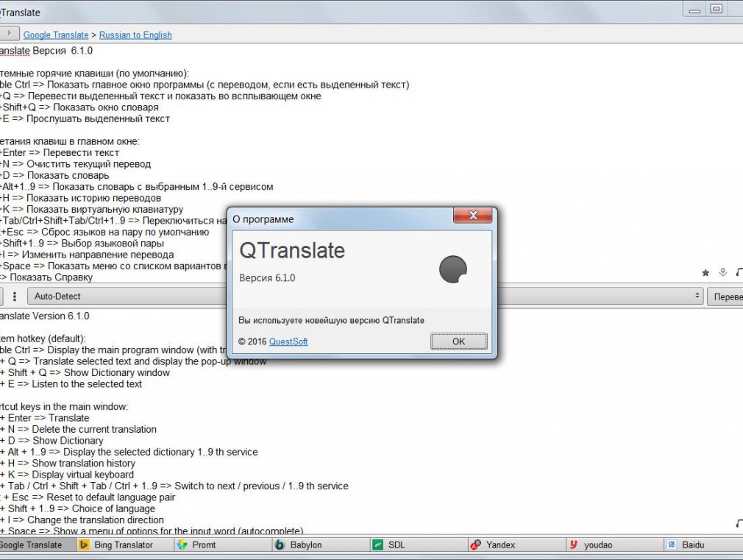743x560 pixels.
Task: Click the Russian to English link
Action: point(135,35)
